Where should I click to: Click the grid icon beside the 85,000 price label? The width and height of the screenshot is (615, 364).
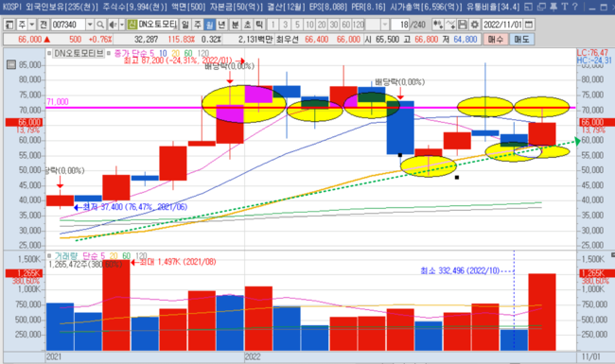pos(11,64)
